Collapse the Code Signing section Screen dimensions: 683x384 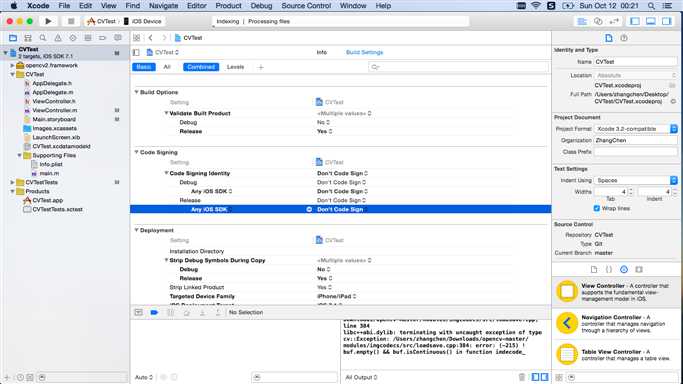point(136,152)
